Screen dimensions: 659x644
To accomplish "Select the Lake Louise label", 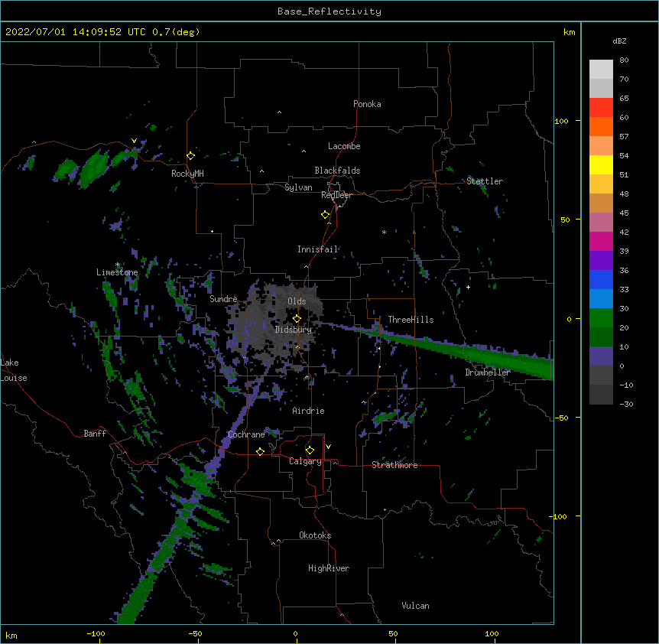I will pyautogui.click(x=14, y=370).
